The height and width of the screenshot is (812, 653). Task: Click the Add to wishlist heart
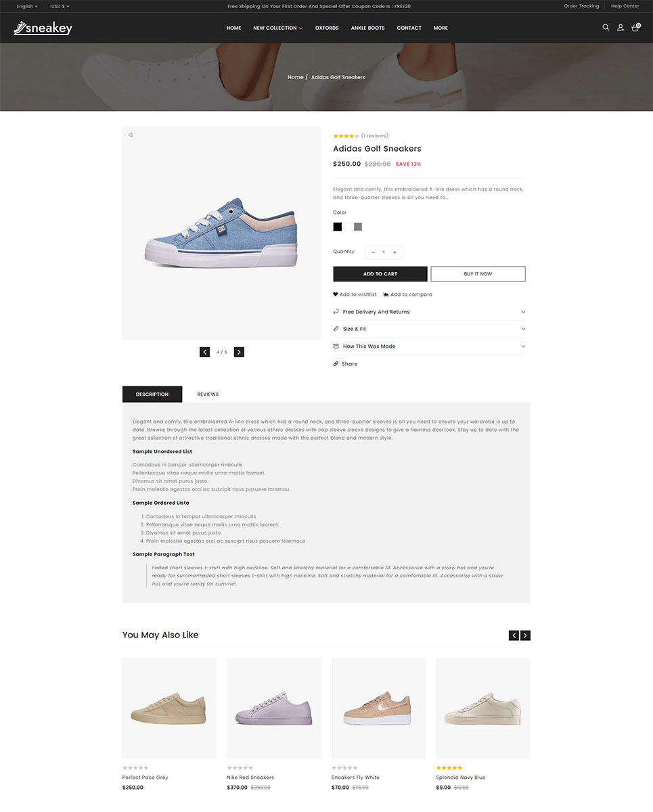click(335, 294)
